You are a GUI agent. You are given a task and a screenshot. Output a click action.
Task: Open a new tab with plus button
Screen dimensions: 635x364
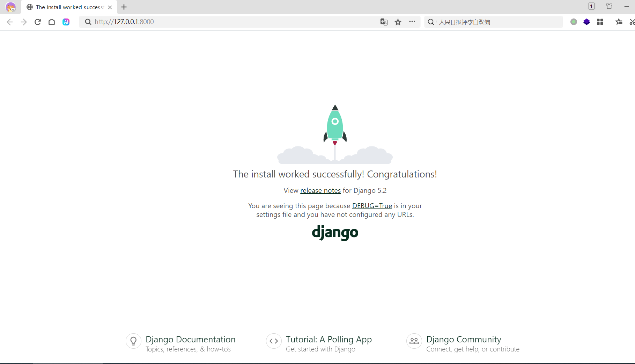coord(124,7)
